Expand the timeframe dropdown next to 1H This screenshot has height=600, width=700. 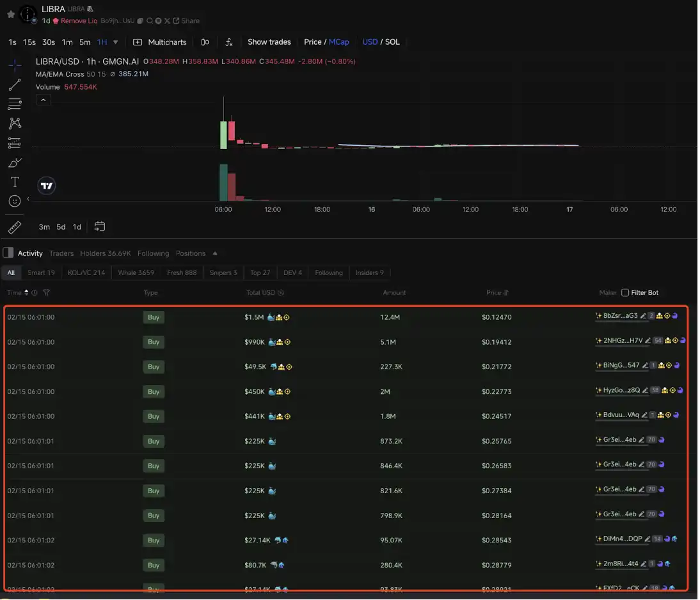(x=116, y=42)
